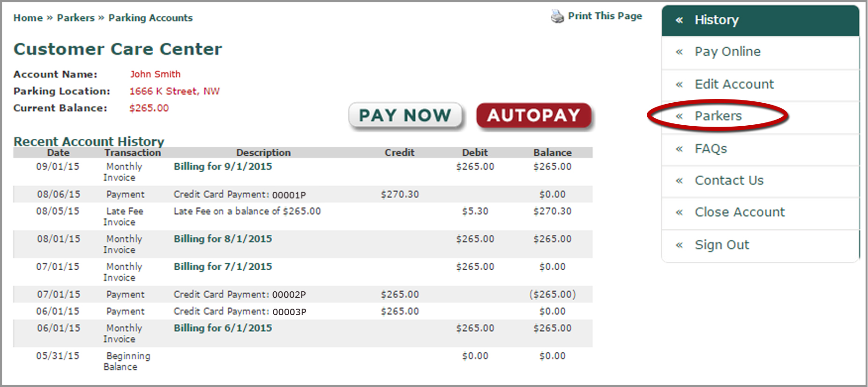Image resolution: width=868 pixels, height=387 pixels.
Task: Click the chevron icon beside Pay Online
Action: [x=679, y=52]
